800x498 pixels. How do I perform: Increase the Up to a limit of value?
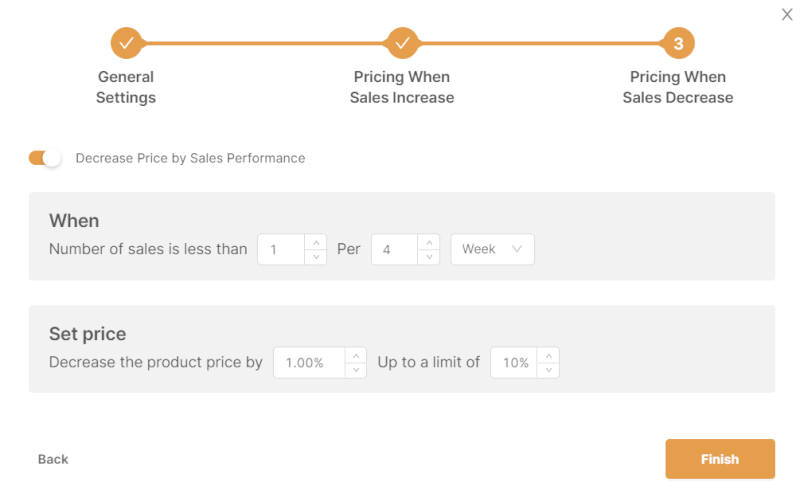click(x=549, y=355)
